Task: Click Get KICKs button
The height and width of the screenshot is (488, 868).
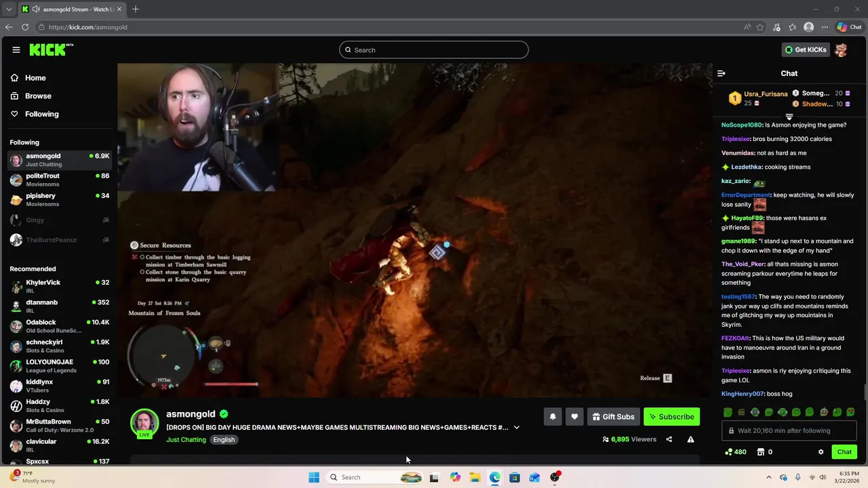Action: 806,49
